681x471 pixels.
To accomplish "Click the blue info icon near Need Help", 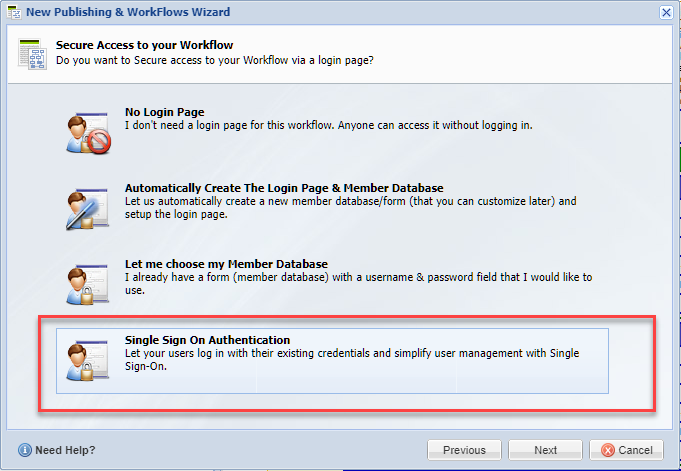I will click(25, 450).
